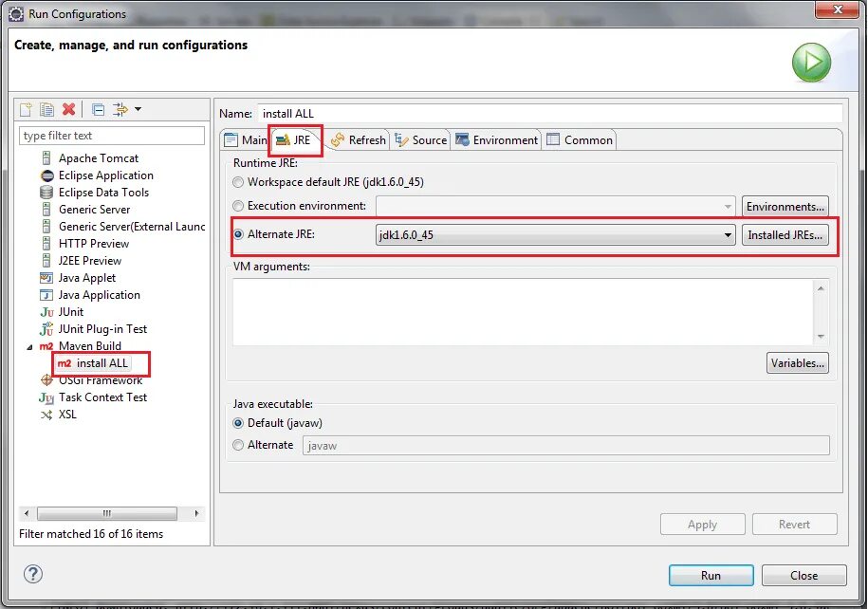868x609 pixels.
Task: Switch to the JRE tab
Action: [294, 140]
